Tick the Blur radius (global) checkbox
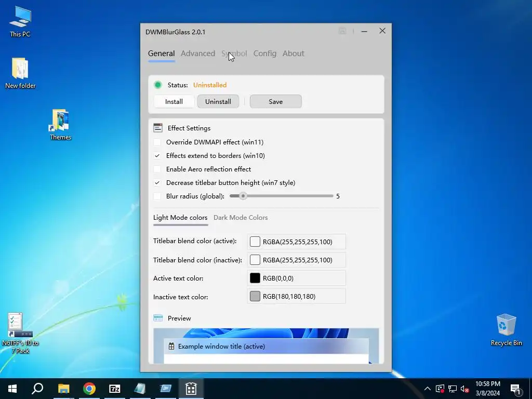Viewport: 532px width, 399px height. coord(157,196)
